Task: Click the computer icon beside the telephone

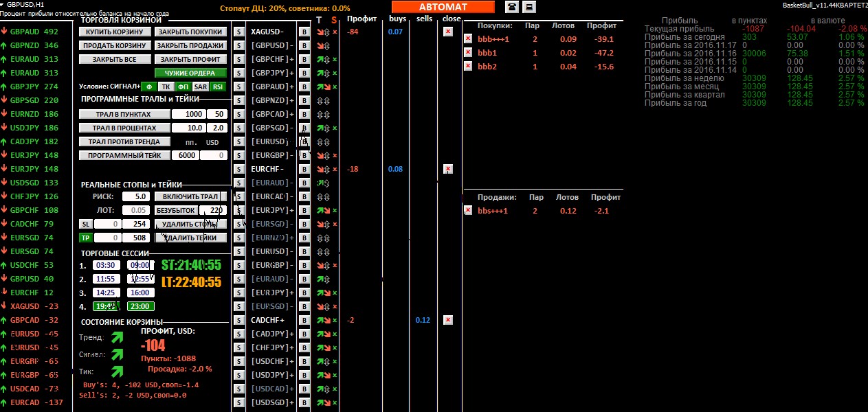Action: tap(529, 7)
